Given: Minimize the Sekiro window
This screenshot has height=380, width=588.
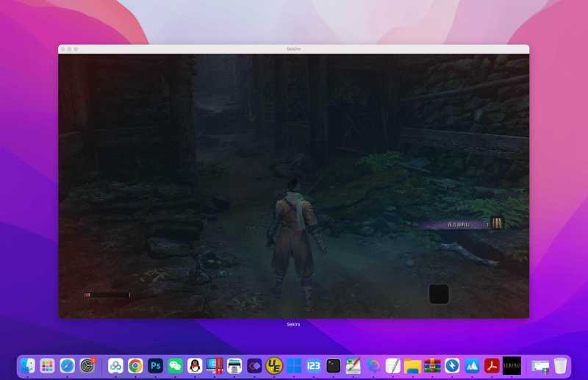Looking at the screenshot, I should pyautogui.click(x=69, y=49).
